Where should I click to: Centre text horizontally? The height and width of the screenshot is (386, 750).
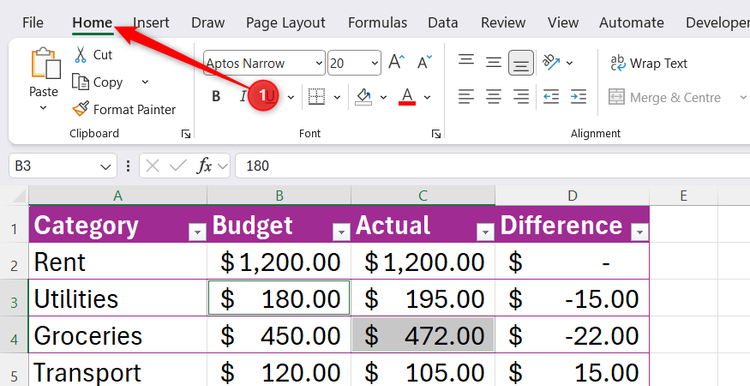493,97
